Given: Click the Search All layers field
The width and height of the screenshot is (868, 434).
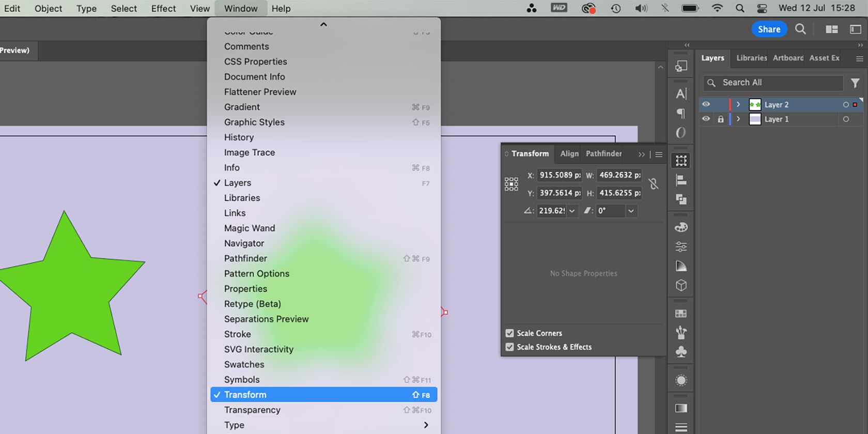Looking at the screenshot, I should point(773,83).
